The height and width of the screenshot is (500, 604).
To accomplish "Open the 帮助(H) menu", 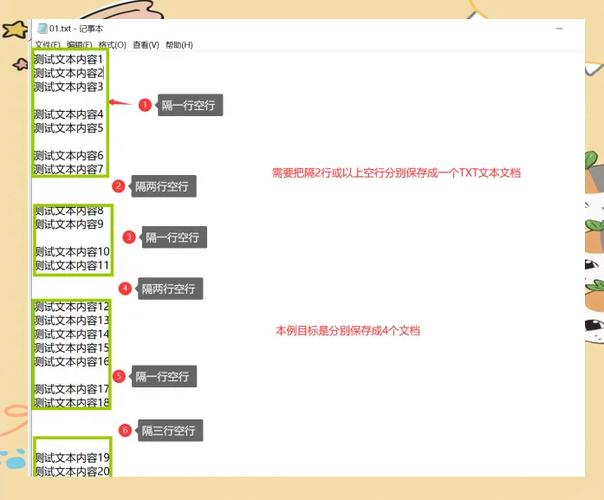I will (179, 45).
